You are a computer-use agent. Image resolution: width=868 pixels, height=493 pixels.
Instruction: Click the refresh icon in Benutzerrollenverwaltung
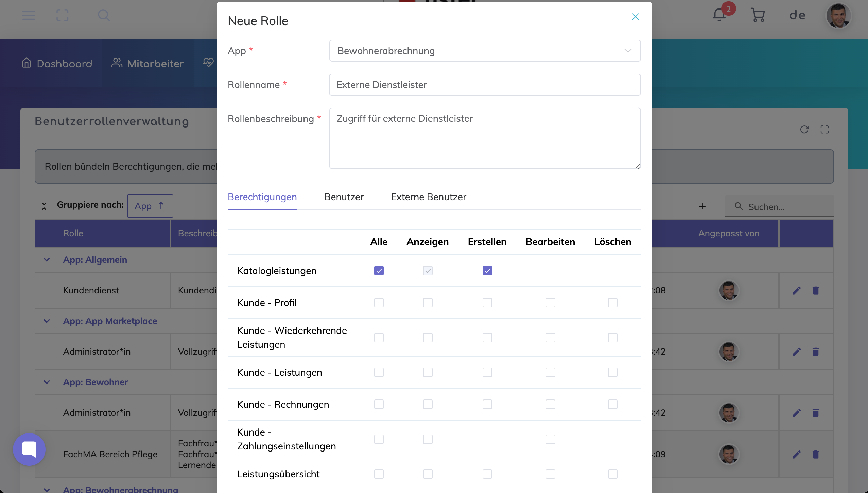point(804,130)
